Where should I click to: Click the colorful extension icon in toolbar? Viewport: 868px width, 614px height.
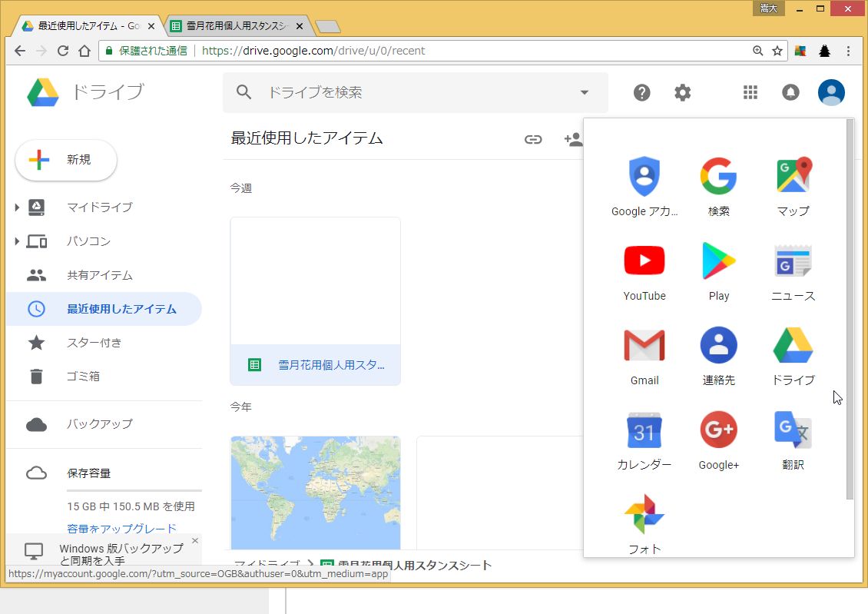tap(800, 51)
